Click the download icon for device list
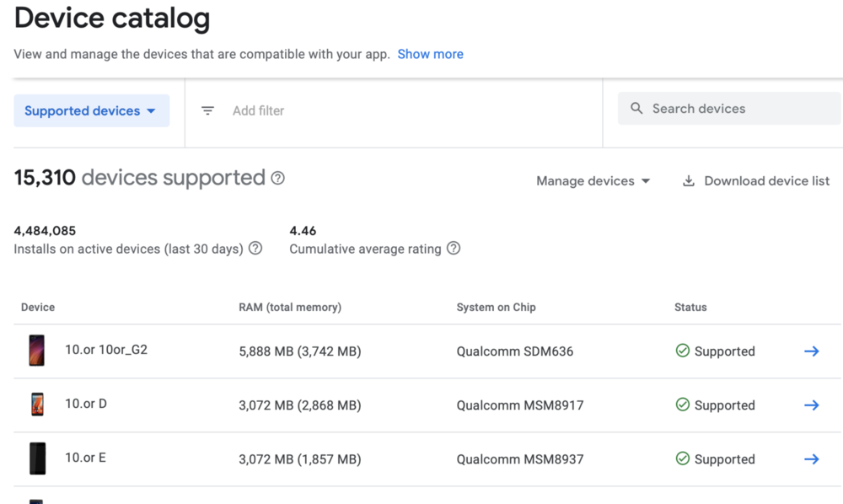This screenshot has width=843, height=504. 689,180
